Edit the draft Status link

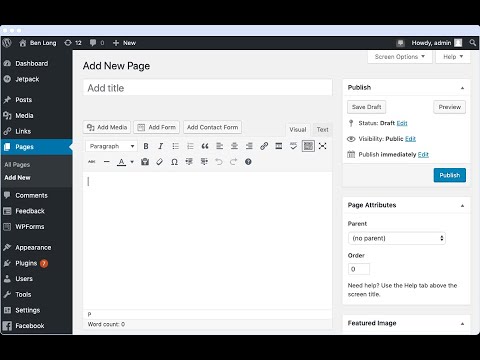point(402,123)
